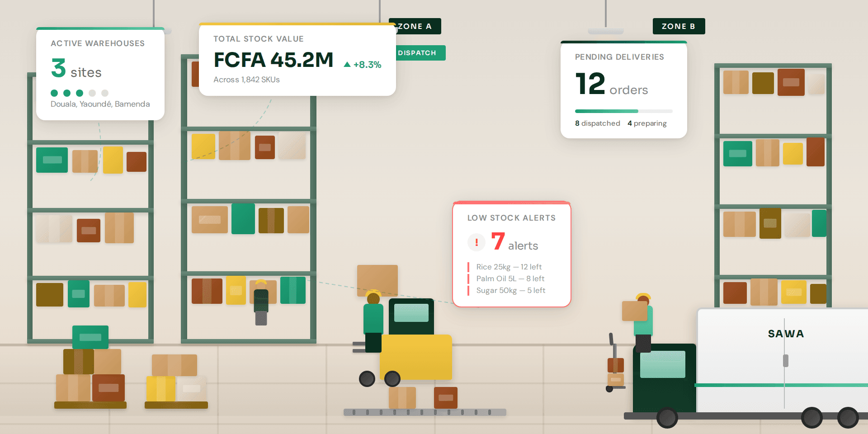This screenshot has width=868, height=434.
Task: Select the Sugar 50kg alert entry
Action: click(x=510, y=290)
